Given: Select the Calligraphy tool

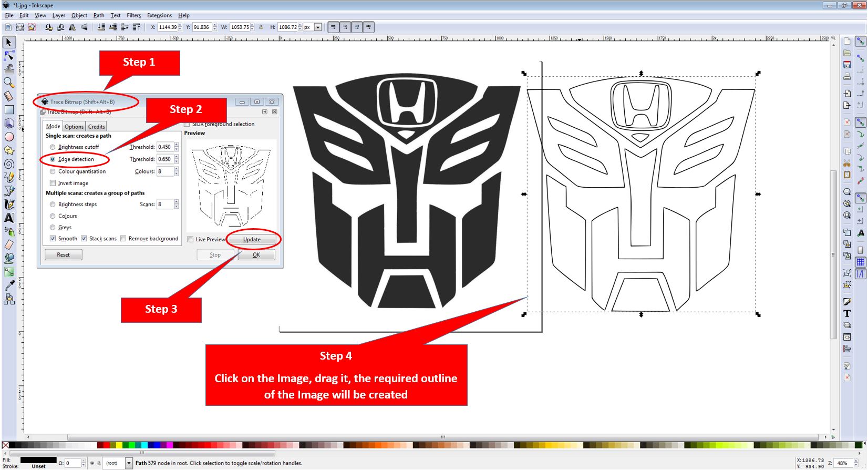Looking at the screenshot, I should click(9, 205).
